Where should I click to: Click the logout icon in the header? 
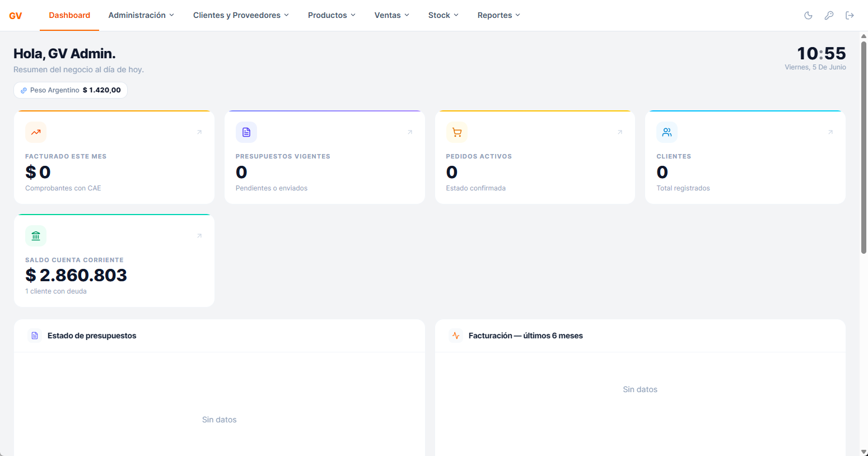(x=850, y=16)
